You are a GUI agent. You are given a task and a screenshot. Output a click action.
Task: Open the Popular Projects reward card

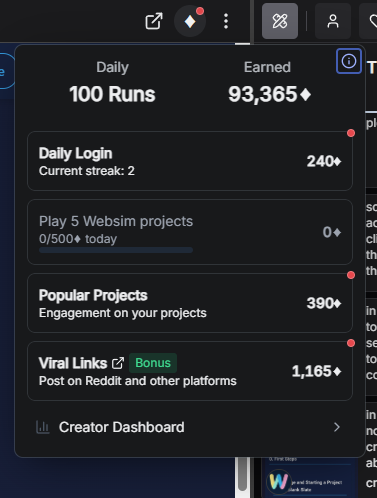[190, 303]
